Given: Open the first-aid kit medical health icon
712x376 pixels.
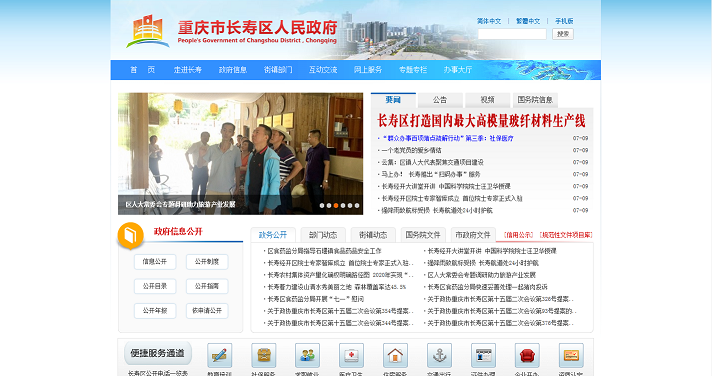Looking at the screenshot, I should (x=351, y=355).
